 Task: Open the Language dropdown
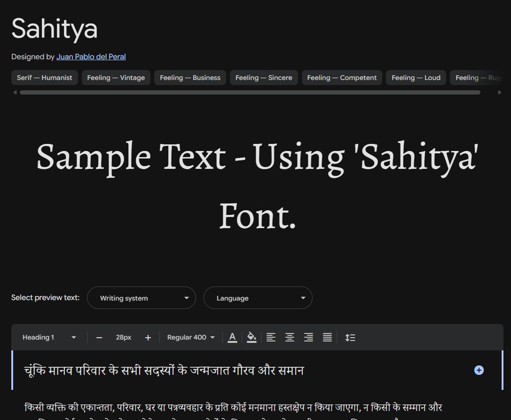point(258,298)
